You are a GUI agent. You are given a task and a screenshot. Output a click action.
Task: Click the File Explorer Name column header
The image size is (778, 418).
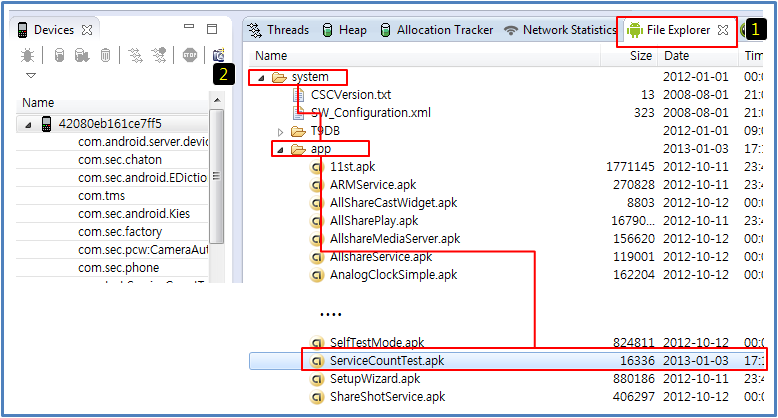423,56
